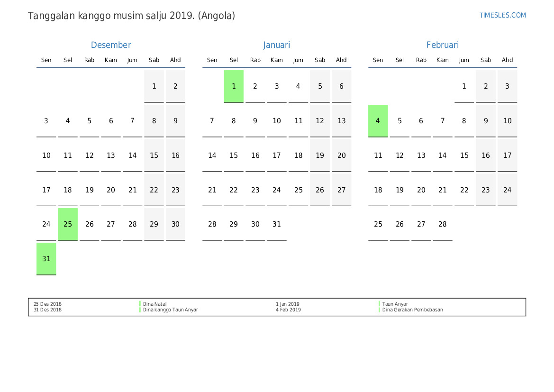
Task: Select day 15 in Januari
Action: point(234,155)
